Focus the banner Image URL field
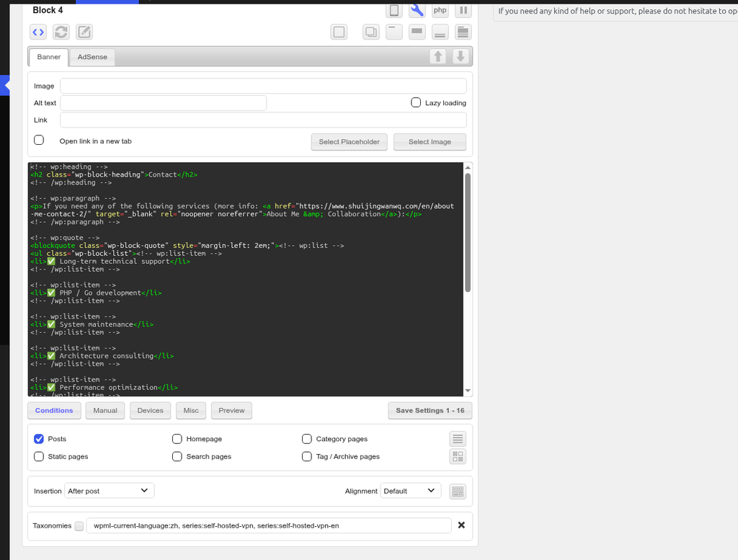Screen dimensions: 738x560 click(264, 86)
